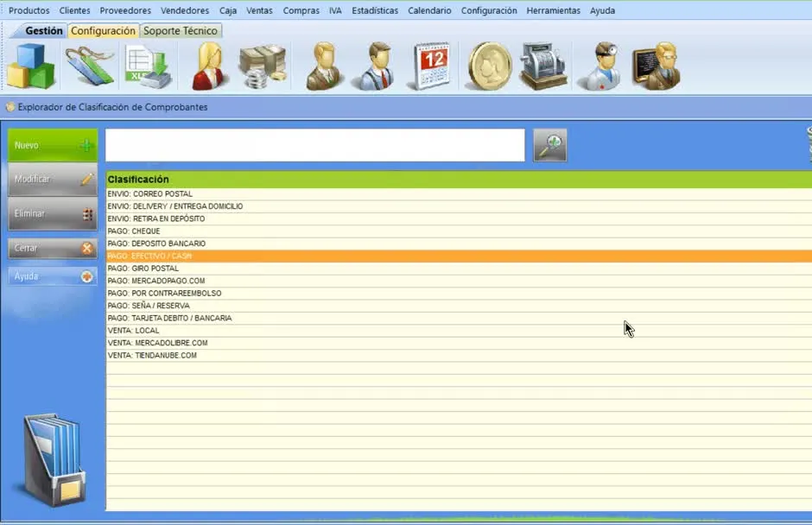This screenshot has height=525, width=812.
Task: Click the magnifier search button
Action: click(550, 145)
